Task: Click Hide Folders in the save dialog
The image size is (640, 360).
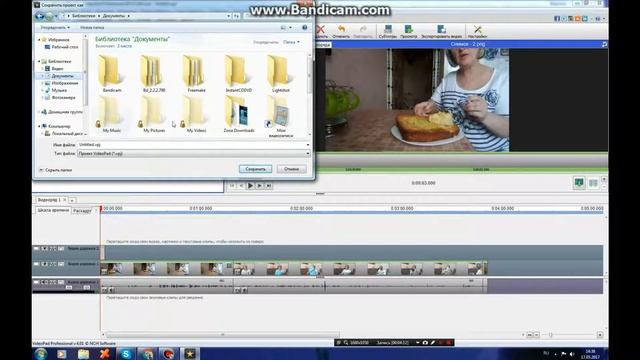Action: 55,170
